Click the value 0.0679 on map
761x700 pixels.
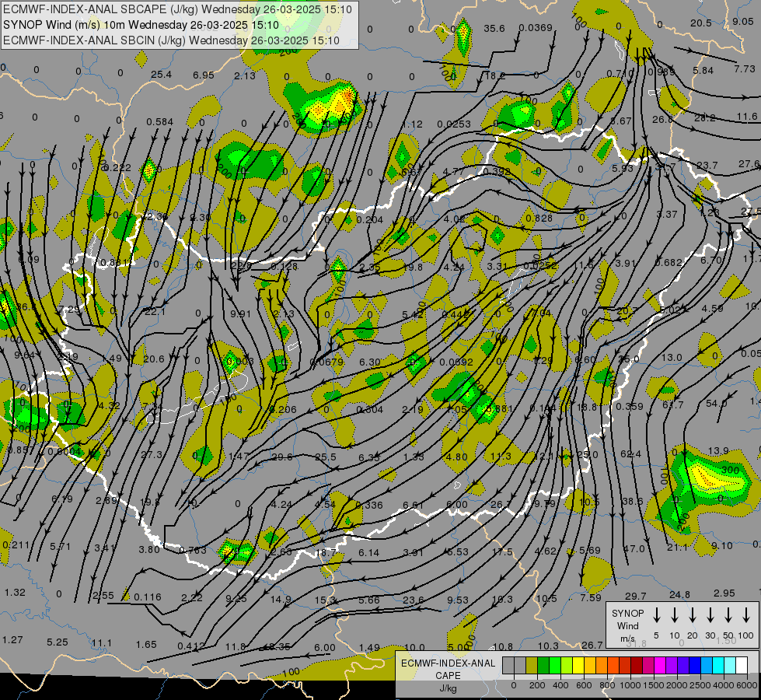(326, 362)
